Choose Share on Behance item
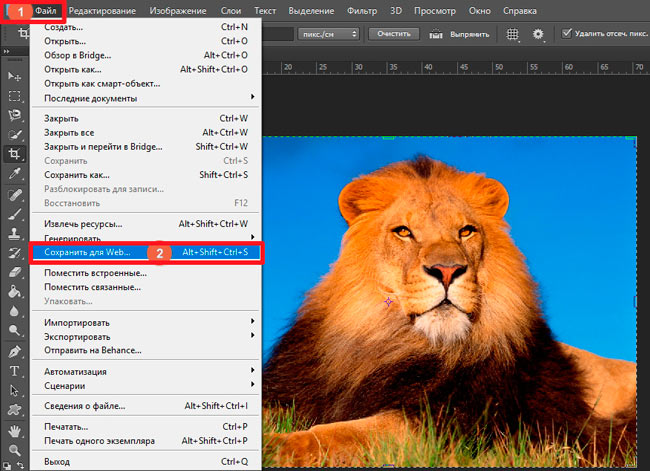Image resolution: width=650 pixels, height=471 pixels. [146, 350]
